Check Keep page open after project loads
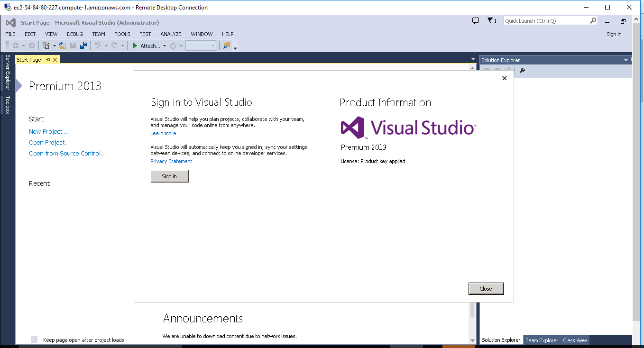The width and height of the screenshot is (644, 348). [34, 339]
